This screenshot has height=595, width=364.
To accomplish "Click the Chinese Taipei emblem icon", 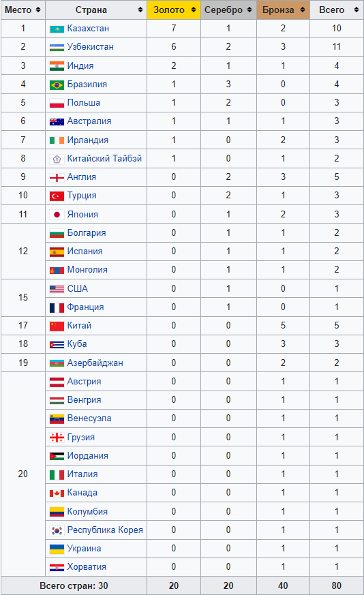I will 57,159.
